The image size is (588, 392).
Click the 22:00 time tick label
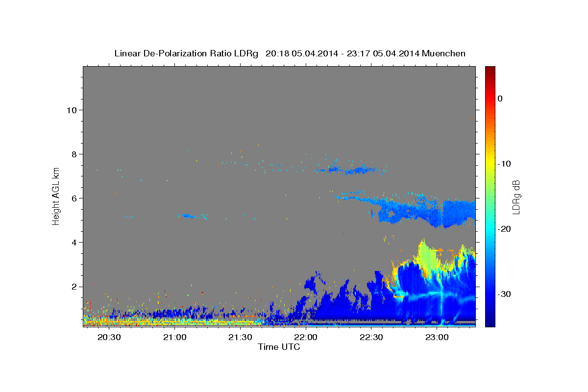tap(306, 337)
